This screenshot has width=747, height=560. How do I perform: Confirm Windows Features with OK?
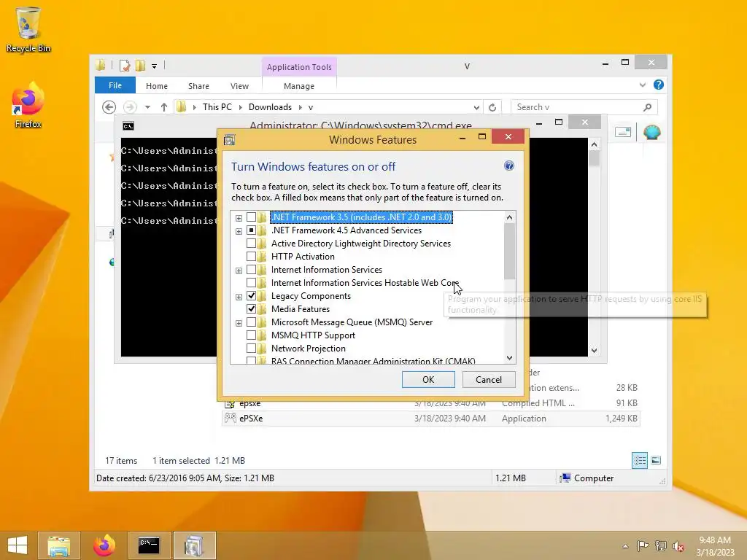click(428, 379)
